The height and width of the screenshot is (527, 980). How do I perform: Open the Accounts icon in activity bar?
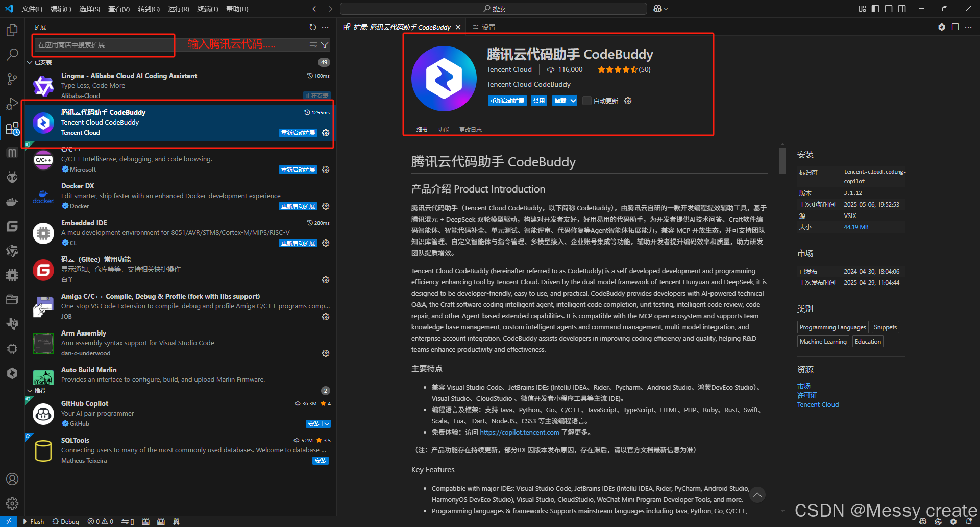tap(12, 479)
